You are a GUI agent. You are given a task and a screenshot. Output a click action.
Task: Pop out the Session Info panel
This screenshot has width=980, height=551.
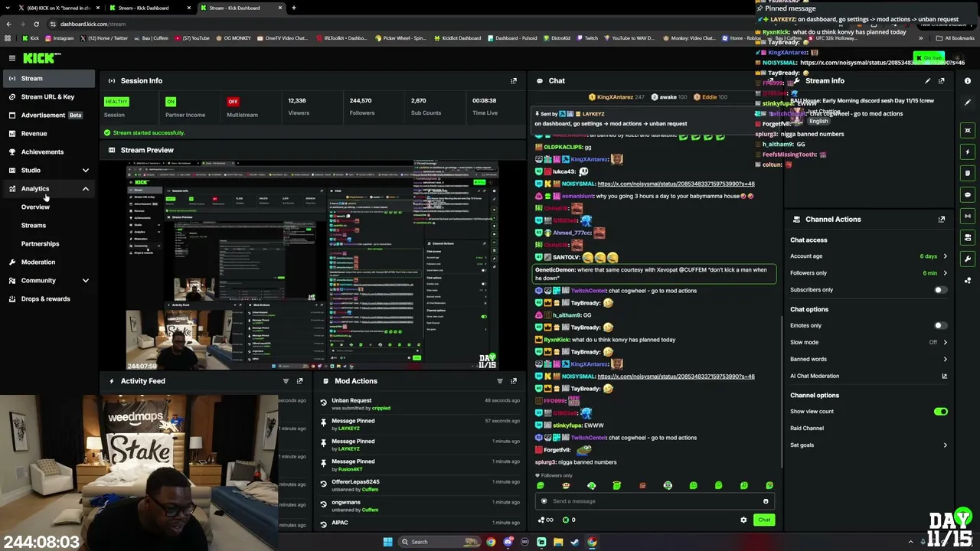[x=514, y=80]
